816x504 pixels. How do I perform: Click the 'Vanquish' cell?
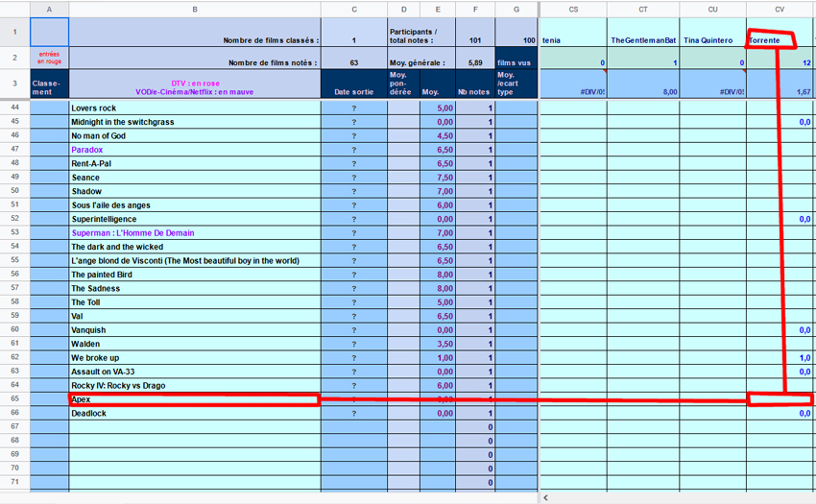tap(195, 330)
